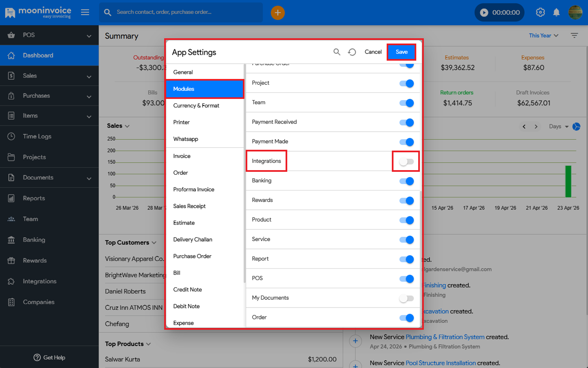Open notifications bell icon
The width and height of the screenshot is (588, 368).
[x=556, y=12]
